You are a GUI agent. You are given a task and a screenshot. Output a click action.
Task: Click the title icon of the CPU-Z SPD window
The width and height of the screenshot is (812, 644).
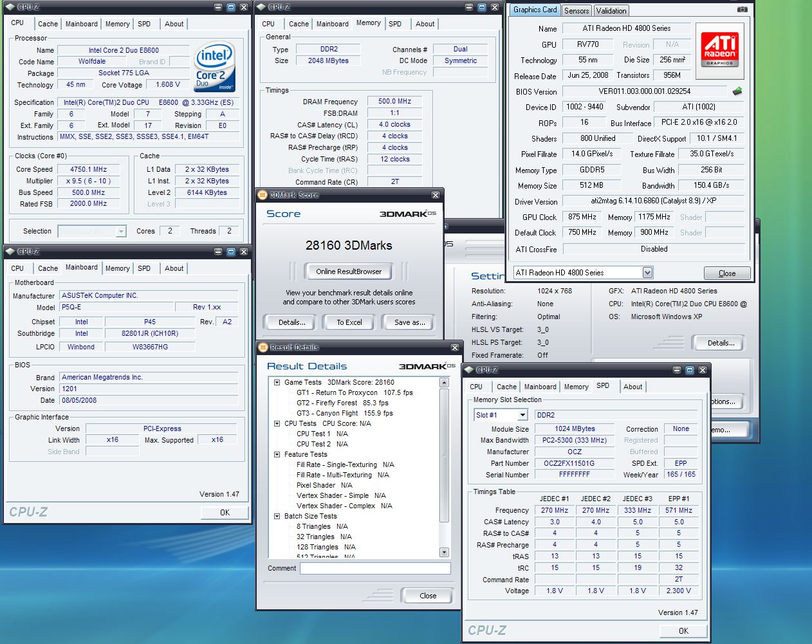click(x=468, y=370)
